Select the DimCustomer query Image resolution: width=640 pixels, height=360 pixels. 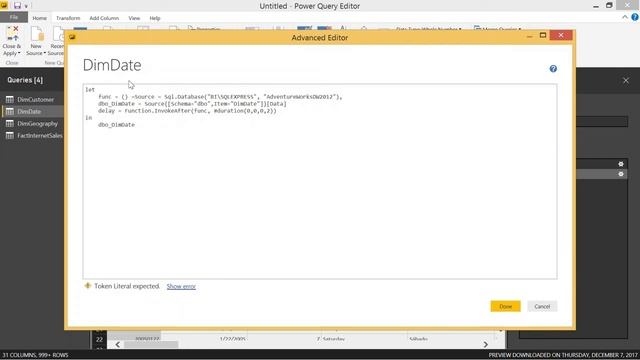tap(36, 100)
